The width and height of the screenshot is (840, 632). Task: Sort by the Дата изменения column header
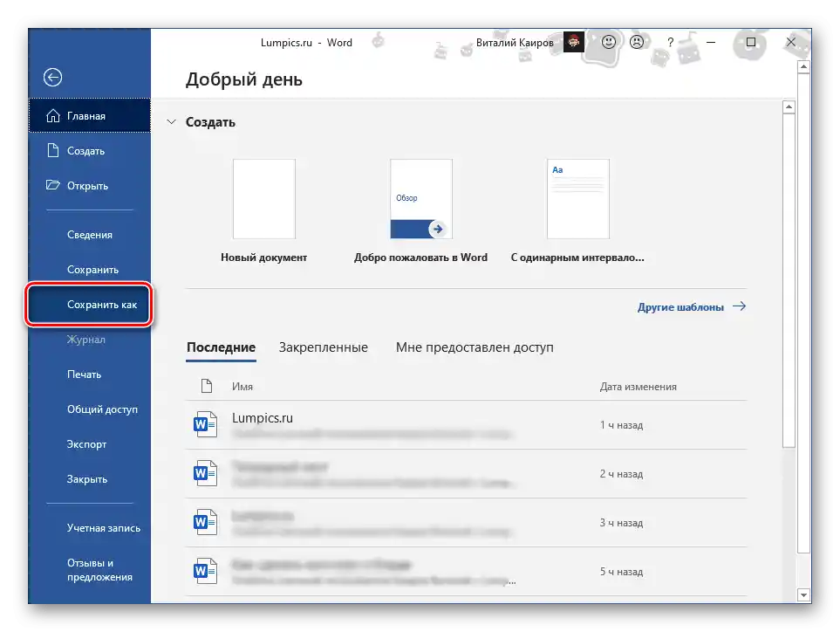pyautogui.click(x=638, y=387)
